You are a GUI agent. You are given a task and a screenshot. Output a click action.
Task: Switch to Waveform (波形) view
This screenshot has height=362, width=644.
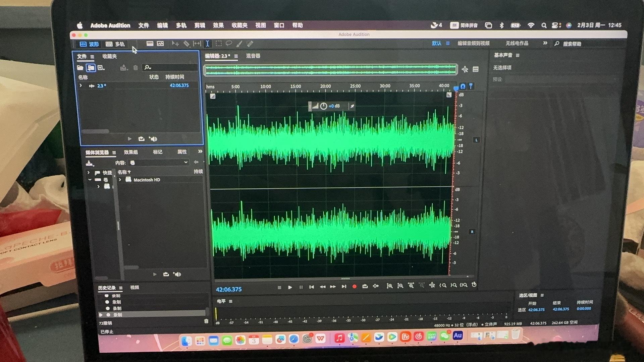89,44
